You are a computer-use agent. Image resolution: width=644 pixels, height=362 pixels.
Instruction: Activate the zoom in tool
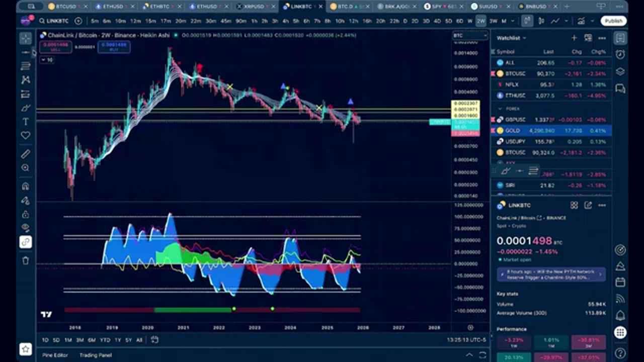tap(26, 168)
